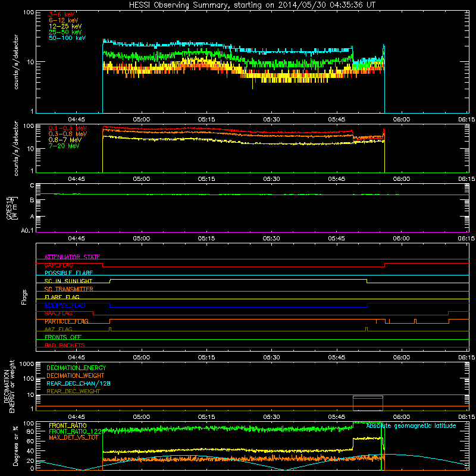Click the HESSI Observing Summary title text
The width and height of the screenshot is (476, 476).
(252, 5)
